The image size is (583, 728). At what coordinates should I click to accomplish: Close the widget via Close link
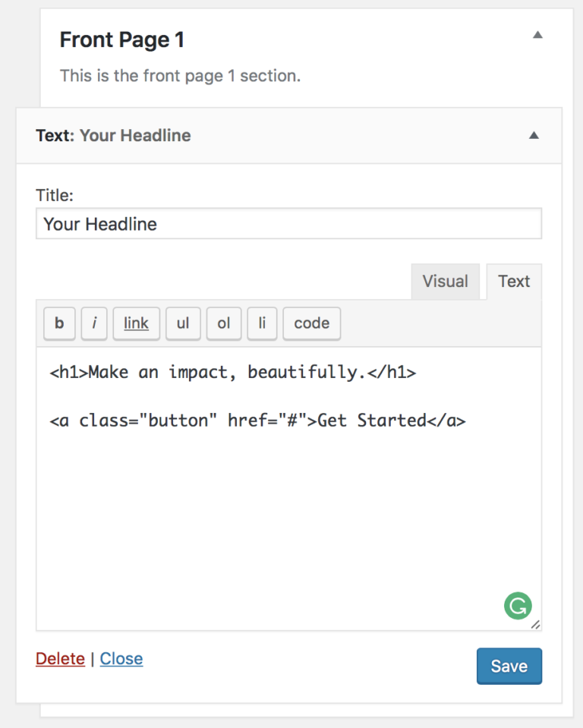(x=121, y=659)
